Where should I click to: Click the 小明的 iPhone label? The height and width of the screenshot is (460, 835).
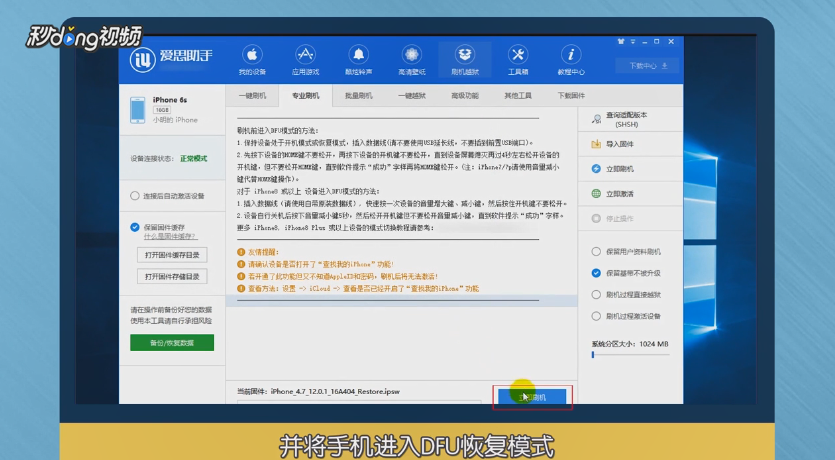pyautogui.click(x=175, y=120)
